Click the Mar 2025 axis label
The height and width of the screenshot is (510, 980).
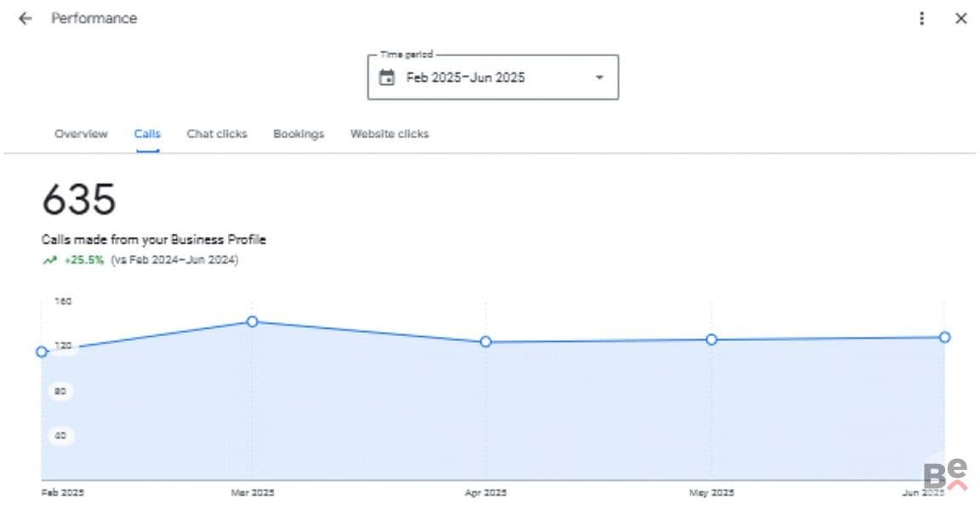coord(253,492)
